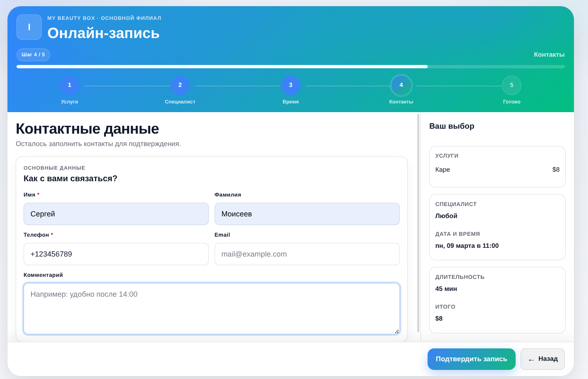
Task: Click the Телефон input field
Action: coord(116,254)
